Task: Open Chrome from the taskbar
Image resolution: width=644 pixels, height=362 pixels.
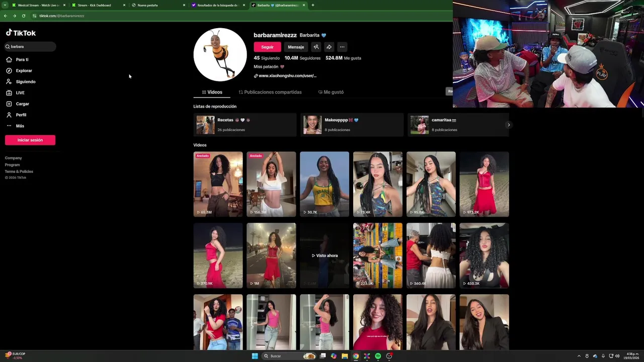Action: [356, 356]
